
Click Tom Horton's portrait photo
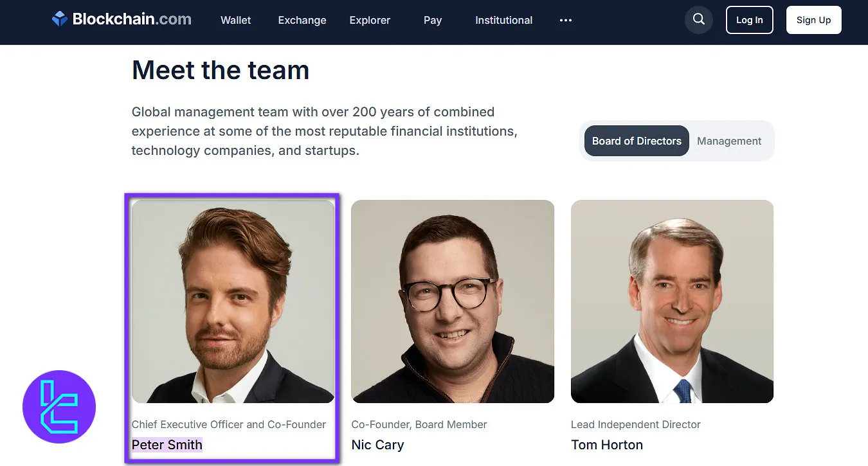click(672, 301)
